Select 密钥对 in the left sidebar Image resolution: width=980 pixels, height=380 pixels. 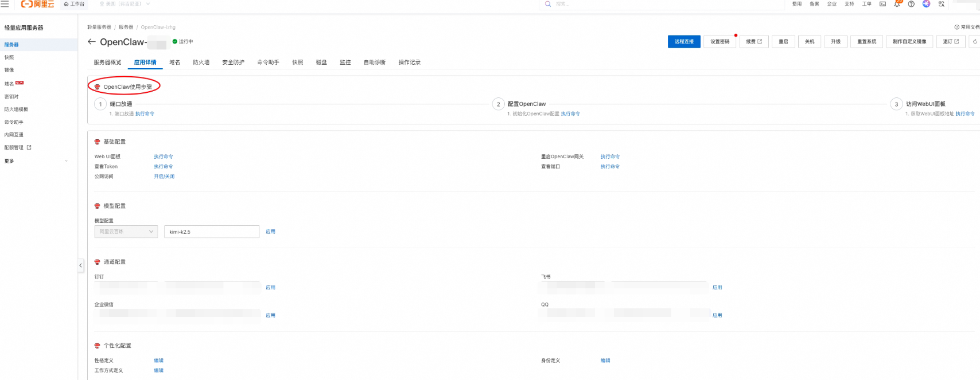11,96
